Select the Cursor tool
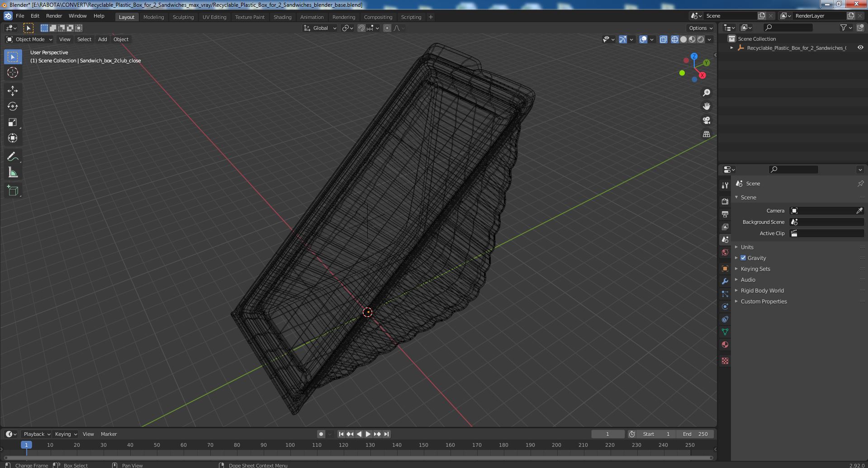 (x=13, y=72)
